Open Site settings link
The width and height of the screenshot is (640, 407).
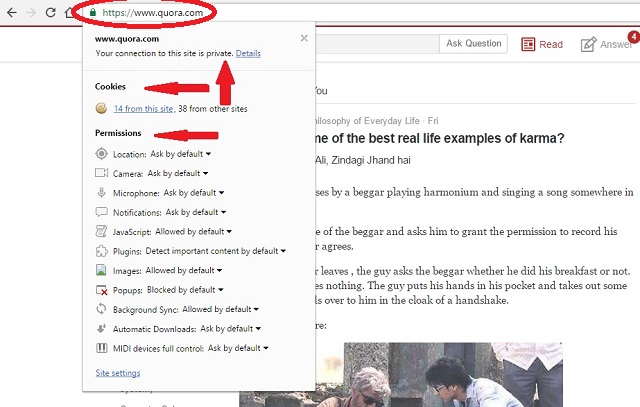coord(117,374)
